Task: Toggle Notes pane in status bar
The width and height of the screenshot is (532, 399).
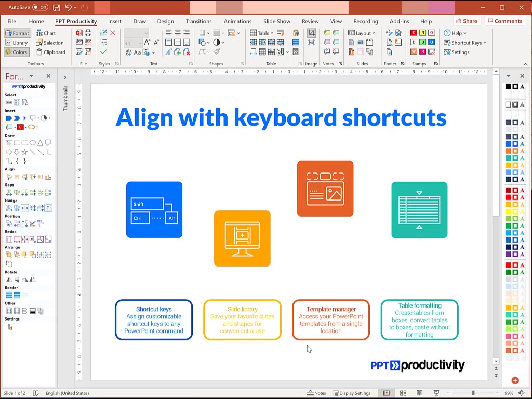Action: (x=316, y=393)
